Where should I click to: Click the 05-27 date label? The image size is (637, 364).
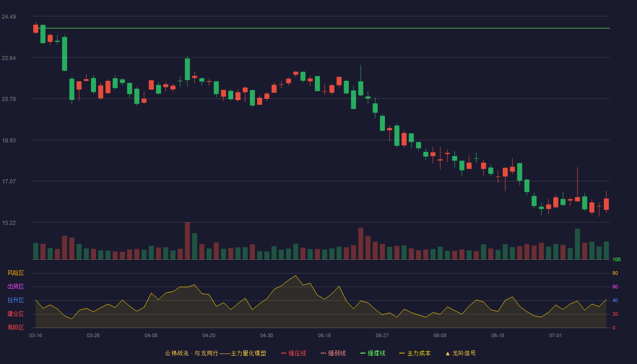tap(382, 335)
